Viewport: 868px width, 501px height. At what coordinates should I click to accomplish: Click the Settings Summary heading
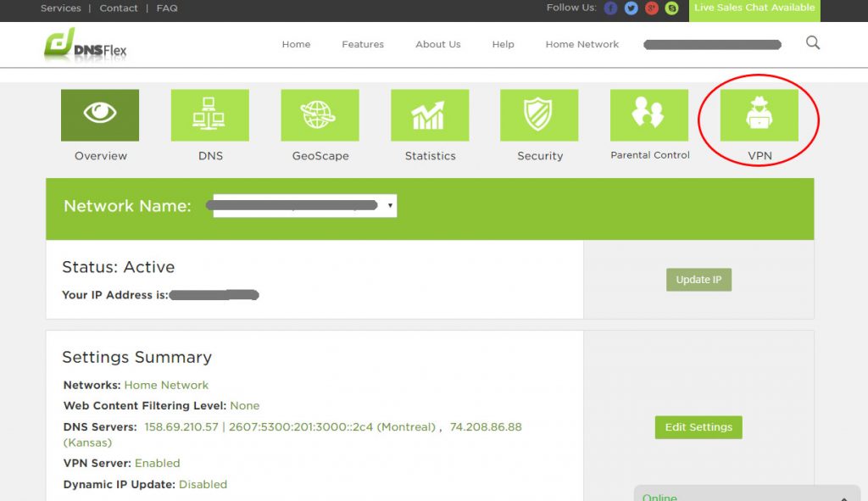[136, 357]
